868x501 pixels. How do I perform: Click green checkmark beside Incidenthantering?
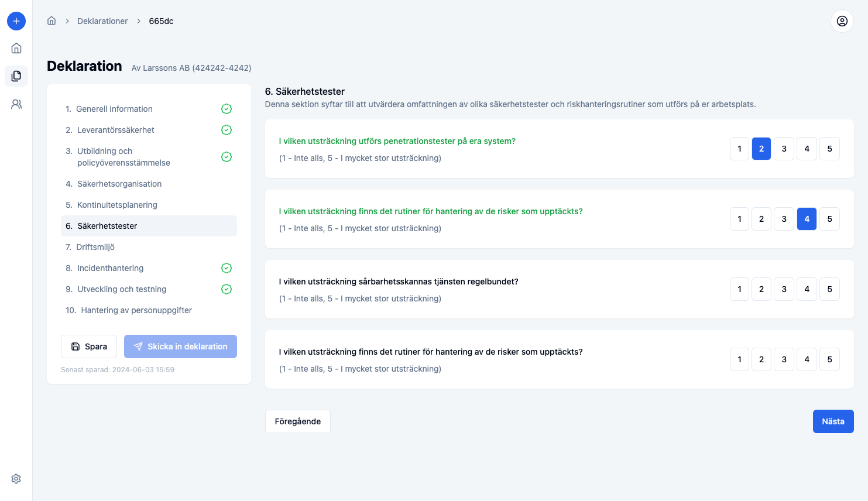point(227,268)
